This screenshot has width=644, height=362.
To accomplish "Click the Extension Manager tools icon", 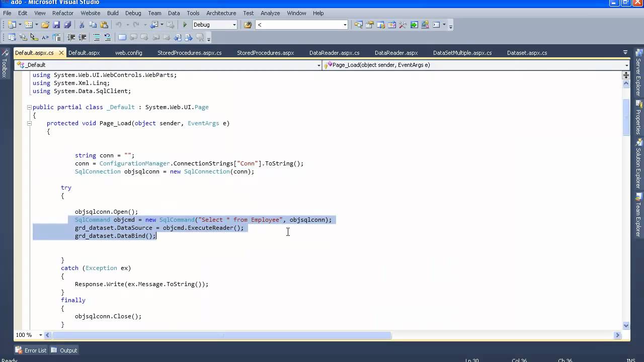I will (403, 25).
